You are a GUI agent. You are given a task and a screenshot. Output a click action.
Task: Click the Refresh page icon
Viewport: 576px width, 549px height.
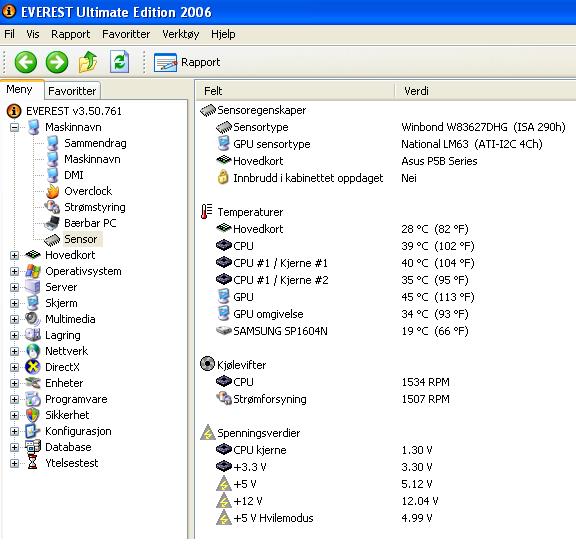click(119, 62)
